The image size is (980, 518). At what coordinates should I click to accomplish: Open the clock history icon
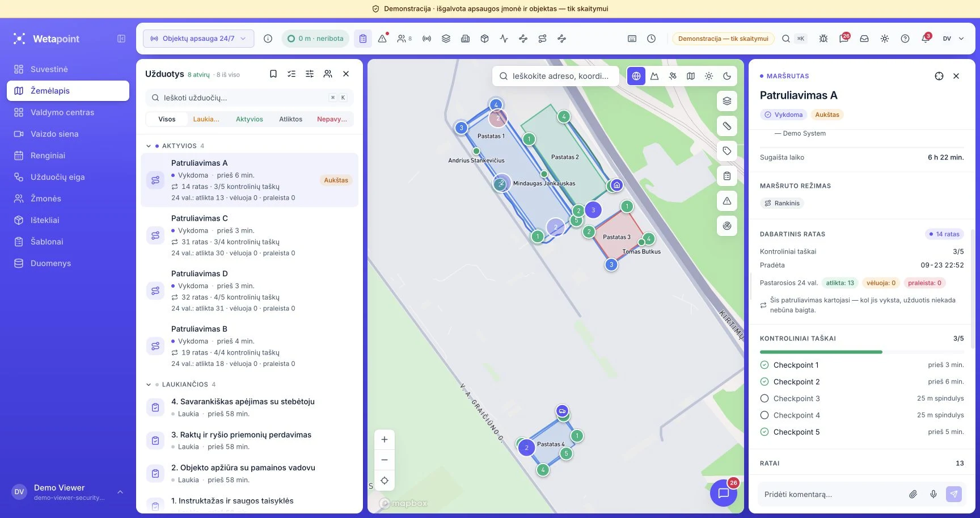(652, 39)
